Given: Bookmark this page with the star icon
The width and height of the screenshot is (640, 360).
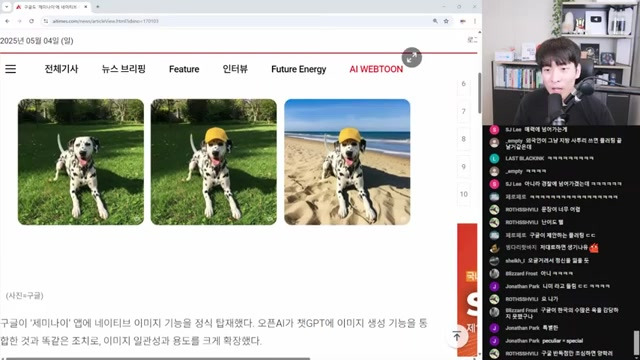Looking at the screenshot, I should click(446, 21).
